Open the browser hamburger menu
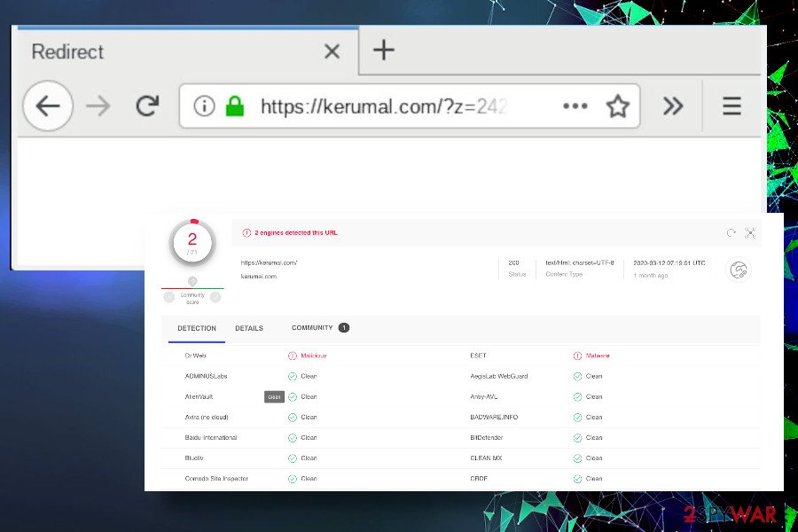 click(x=731, y=106)
